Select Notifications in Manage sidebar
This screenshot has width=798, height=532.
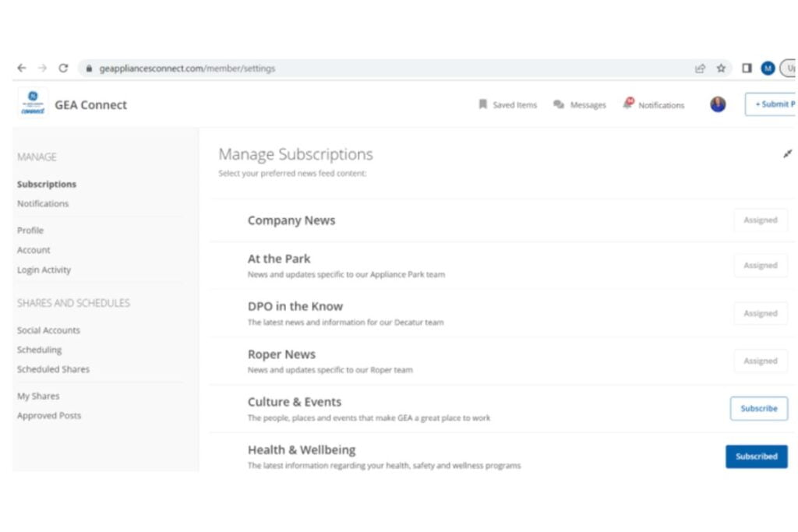click(x=43, y=203)
